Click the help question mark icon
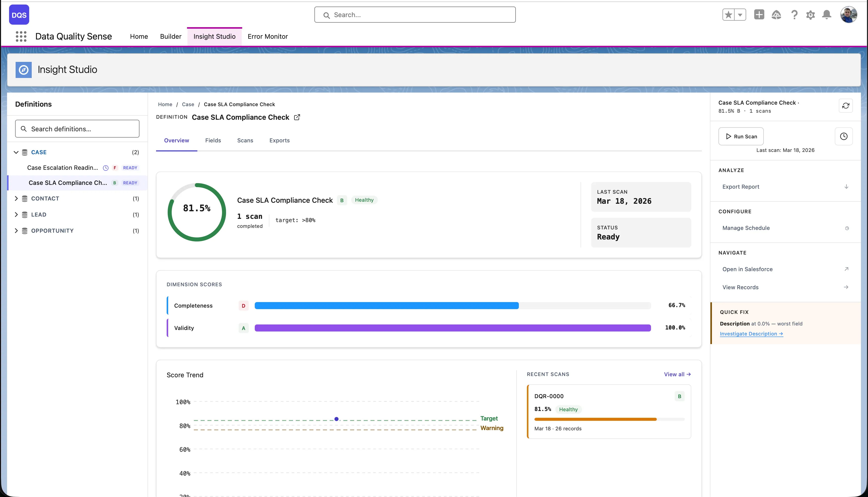Screen dimensions: 868x497 tap(794, 15)
